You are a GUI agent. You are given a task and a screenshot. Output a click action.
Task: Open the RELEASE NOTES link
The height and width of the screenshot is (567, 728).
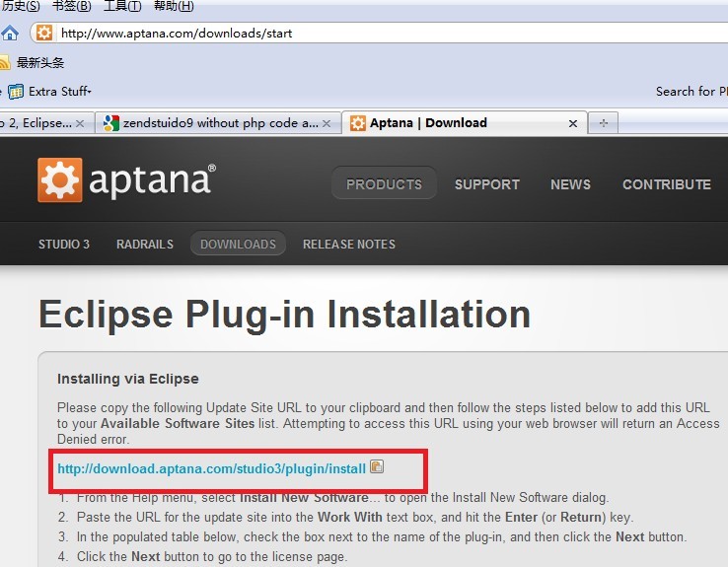(349, 245)
